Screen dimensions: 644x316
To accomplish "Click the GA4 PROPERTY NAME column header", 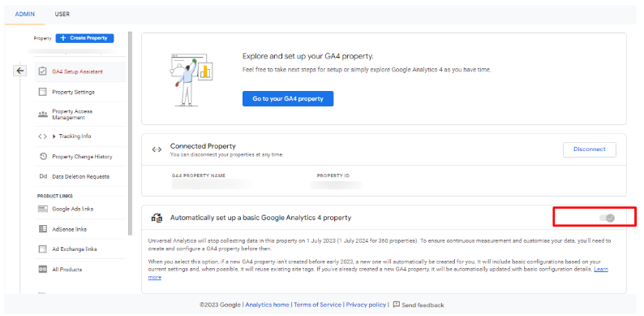I will [x=199, y=175].
